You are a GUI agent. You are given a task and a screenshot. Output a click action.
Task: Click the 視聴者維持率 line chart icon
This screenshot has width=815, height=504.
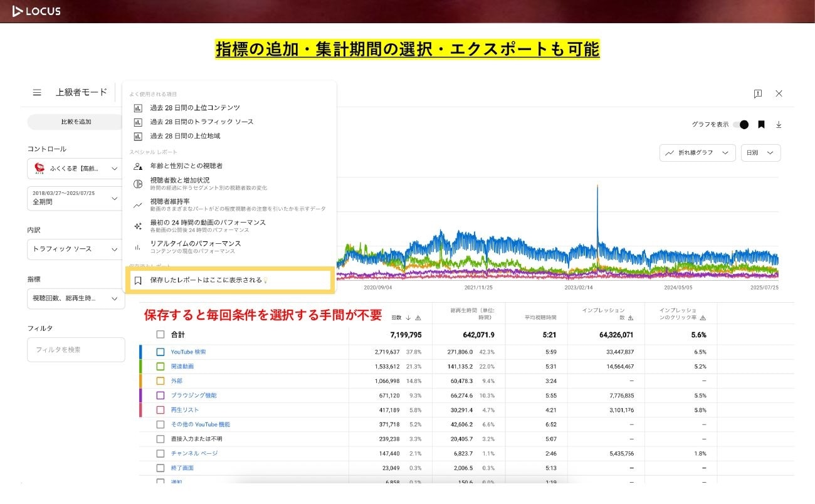pos(138,205)
